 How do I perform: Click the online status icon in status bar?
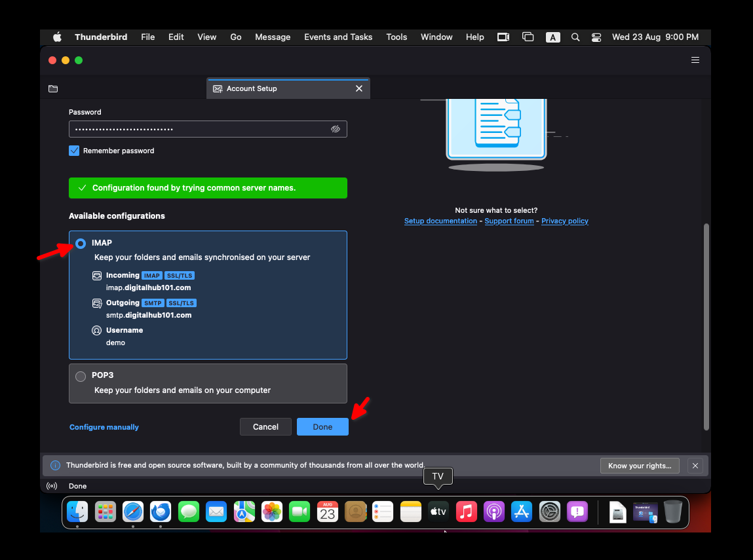[x=52, y=486]
